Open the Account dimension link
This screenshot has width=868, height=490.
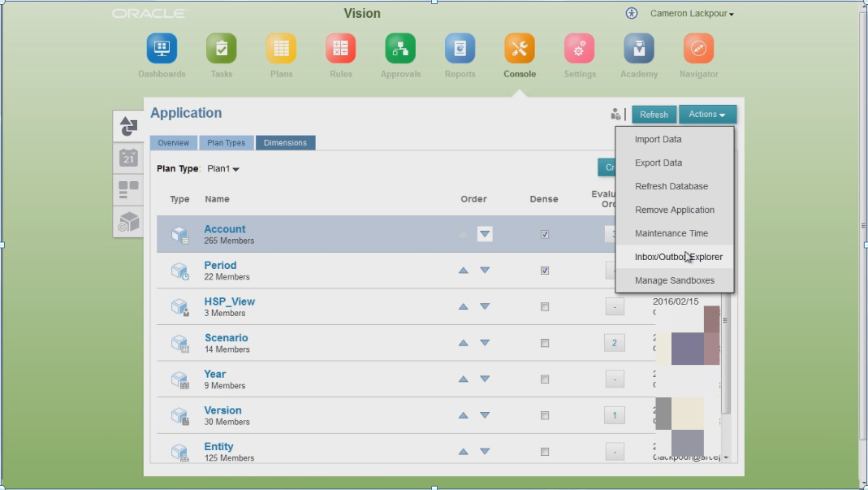pyautogui.click(x=224, y=229)
